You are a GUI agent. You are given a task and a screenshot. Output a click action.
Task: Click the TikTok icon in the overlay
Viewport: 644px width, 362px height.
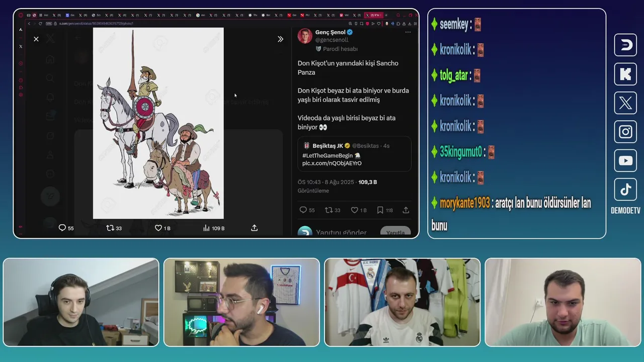[625, 190]
